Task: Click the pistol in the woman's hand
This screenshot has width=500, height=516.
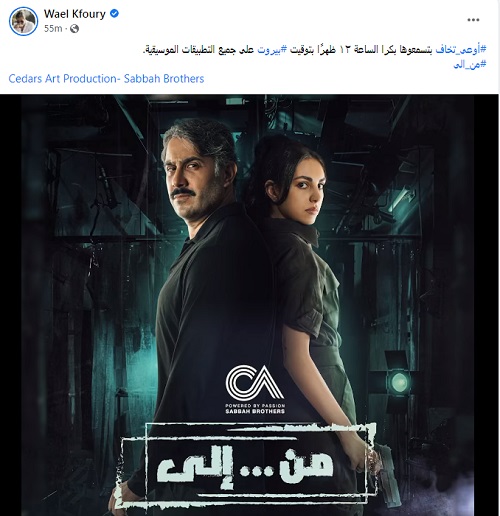Action: click(386, 469)
